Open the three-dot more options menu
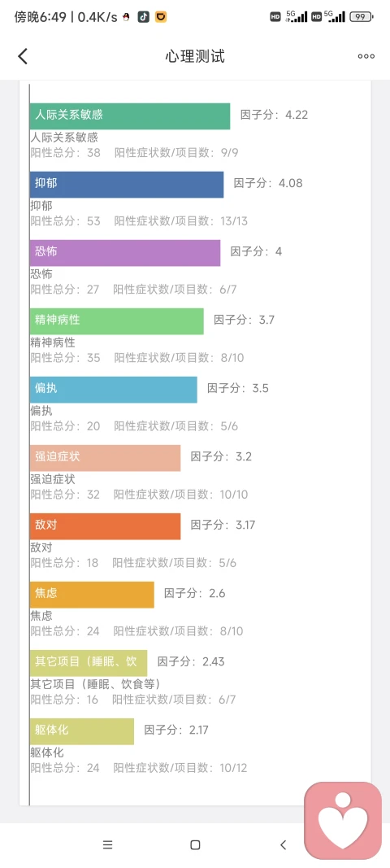Screen dimensions: 390x868 (366, 56)
